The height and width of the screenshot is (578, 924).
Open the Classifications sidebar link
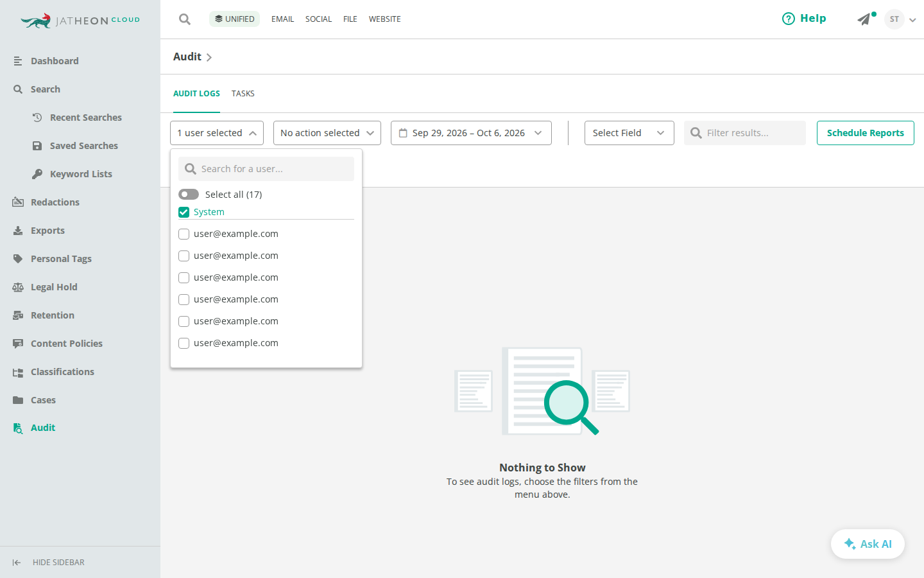pos(62,372)
